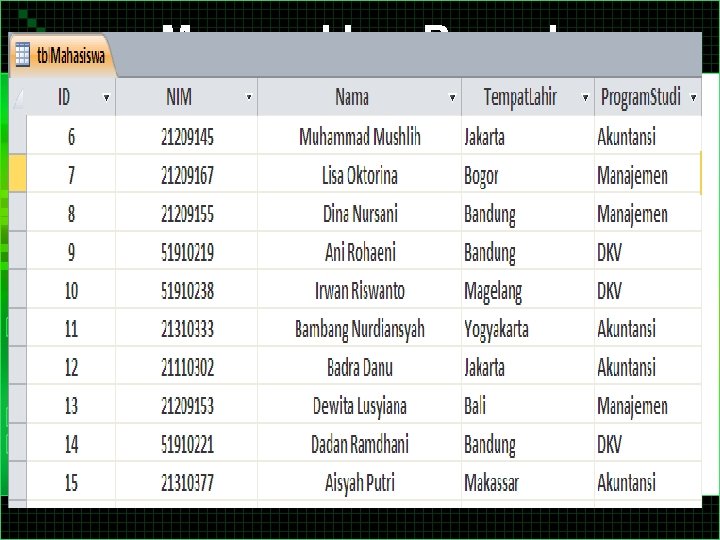Click the highlighted row selector for Lisa Oktorina
Image resolution: width=720 pixels, height=540 pixels.
[18, 174]
